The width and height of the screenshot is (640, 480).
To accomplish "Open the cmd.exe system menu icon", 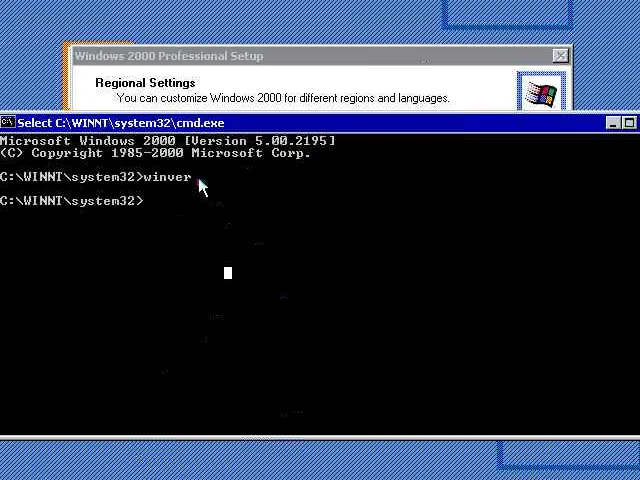I will (8, 122).
